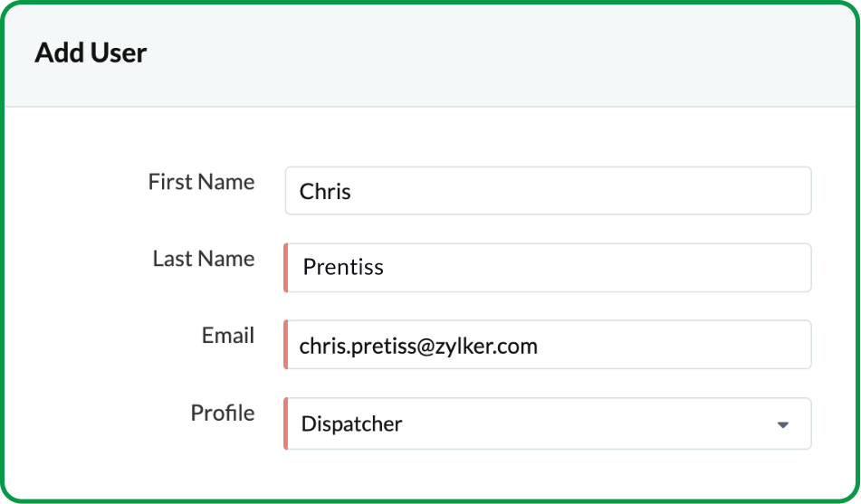This screenshot has width=861, height=504.
Task: Click red required marker on Last Name
Action: pos(286,268)
